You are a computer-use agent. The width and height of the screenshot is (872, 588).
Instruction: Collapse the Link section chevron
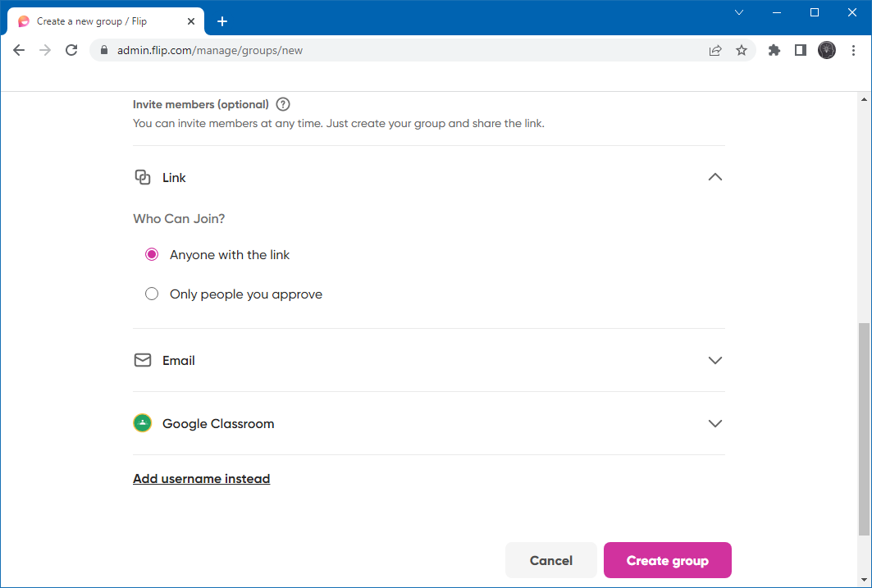tap(714, 177)
